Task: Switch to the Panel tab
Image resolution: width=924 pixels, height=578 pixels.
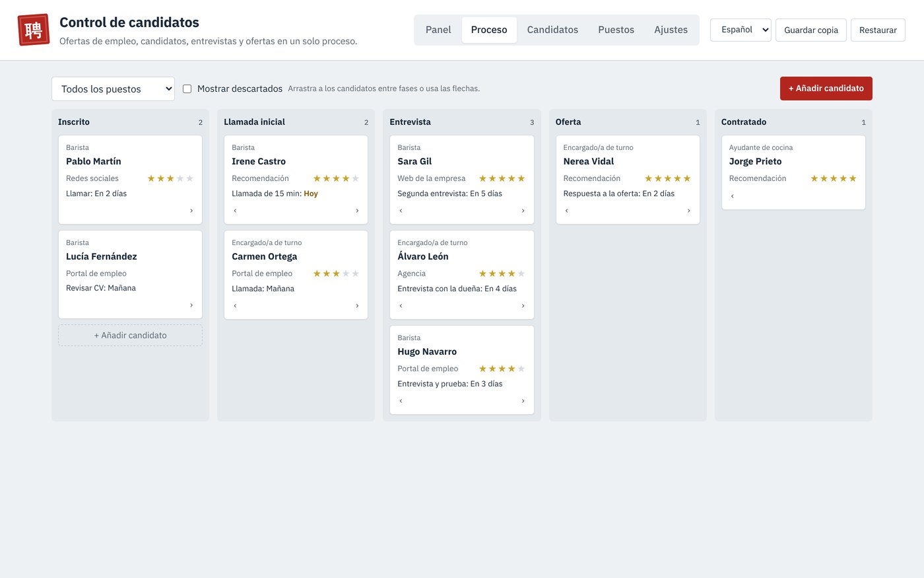Action: click(x=438, y=30)
